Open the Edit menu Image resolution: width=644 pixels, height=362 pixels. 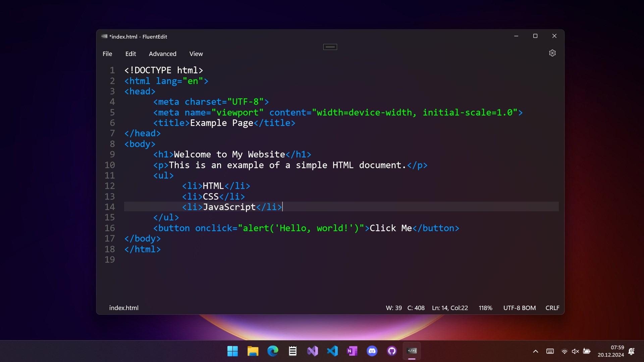tap(130, 54)
